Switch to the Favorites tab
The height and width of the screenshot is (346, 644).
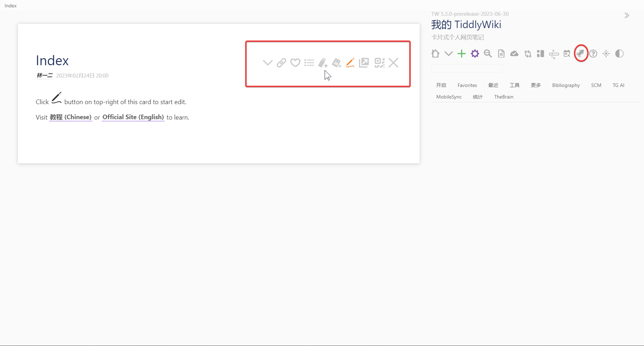[467, 85]
